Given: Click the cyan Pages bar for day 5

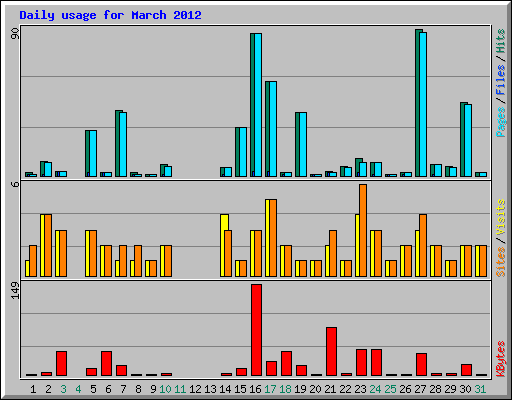Looking at the screenshot, I should tap(93, 154).
